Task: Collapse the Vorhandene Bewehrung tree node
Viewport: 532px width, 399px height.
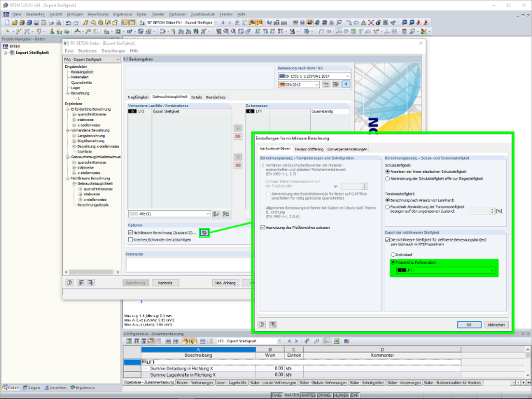Action: 67,130
